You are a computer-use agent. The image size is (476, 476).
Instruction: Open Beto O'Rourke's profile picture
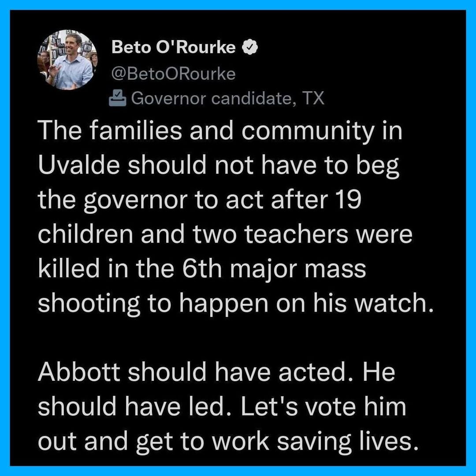(67, 60)
